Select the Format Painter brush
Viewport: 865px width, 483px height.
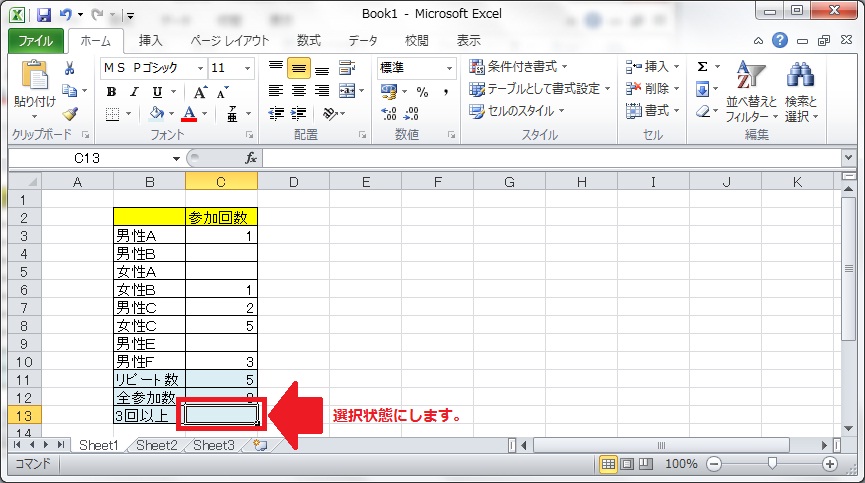tap(70, 114)
